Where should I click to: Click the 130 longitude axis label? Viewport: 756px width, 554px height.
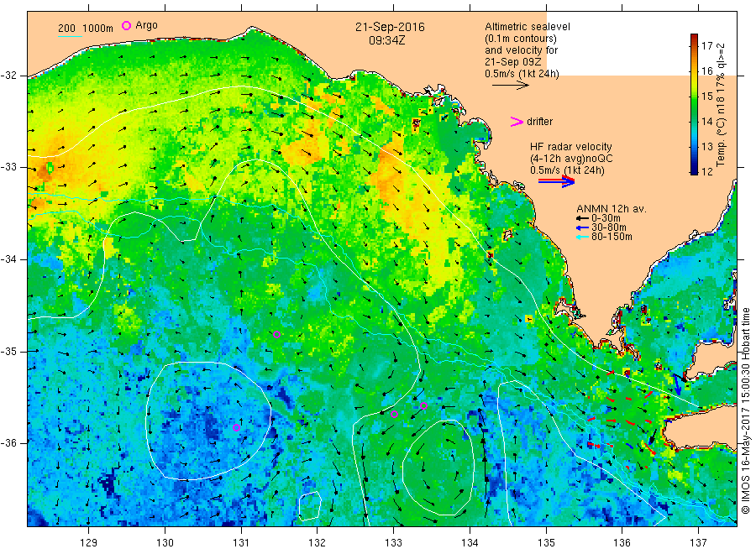(x=165, y=543)
